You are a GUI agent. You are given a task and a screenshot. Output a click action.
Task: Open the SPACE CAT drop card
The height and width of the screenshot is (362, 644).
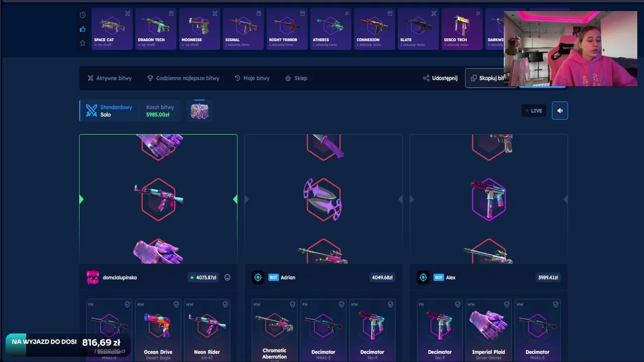tap(112, 29)
